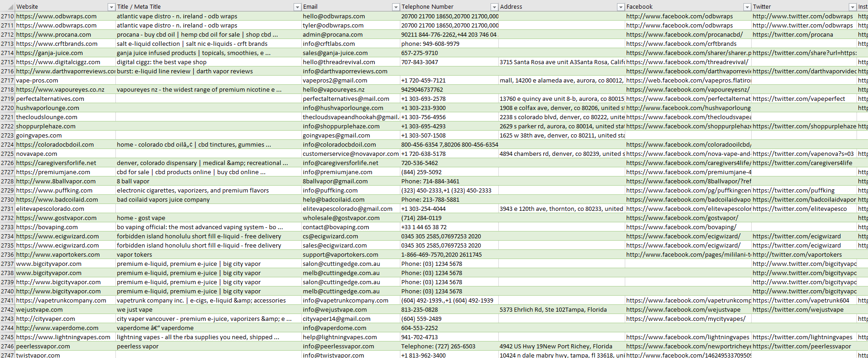Click the elitevapescolorado.com website cell
This screenshot has height=358, width=868.
[x=65, y=209]
